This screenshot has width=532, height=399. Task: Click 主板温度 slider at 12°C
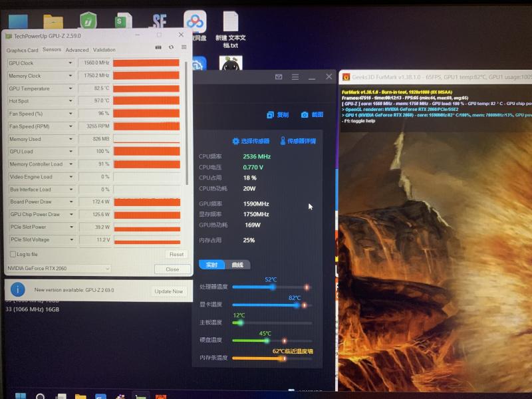pos(240,323)
